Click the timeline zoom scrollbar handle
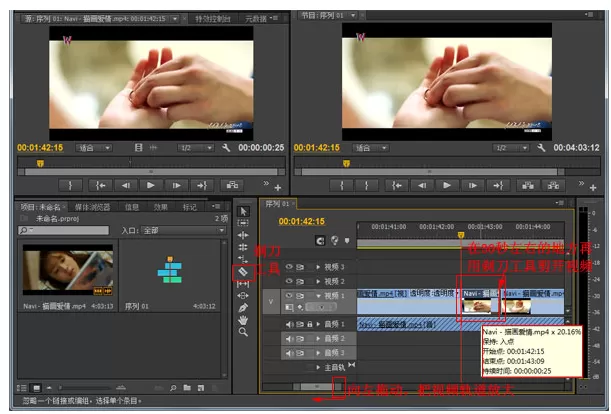 click(317, 386)
